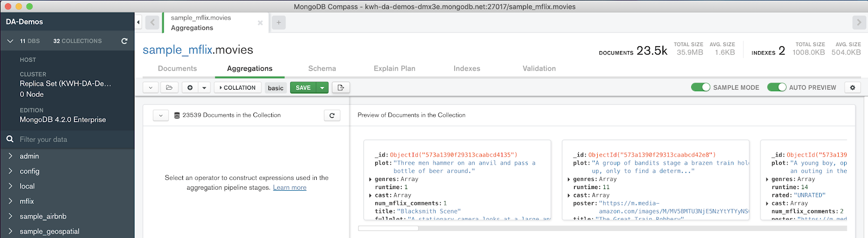
Task: Expand cast array in Blacksmith Scene document
Action: pos(370,196)
